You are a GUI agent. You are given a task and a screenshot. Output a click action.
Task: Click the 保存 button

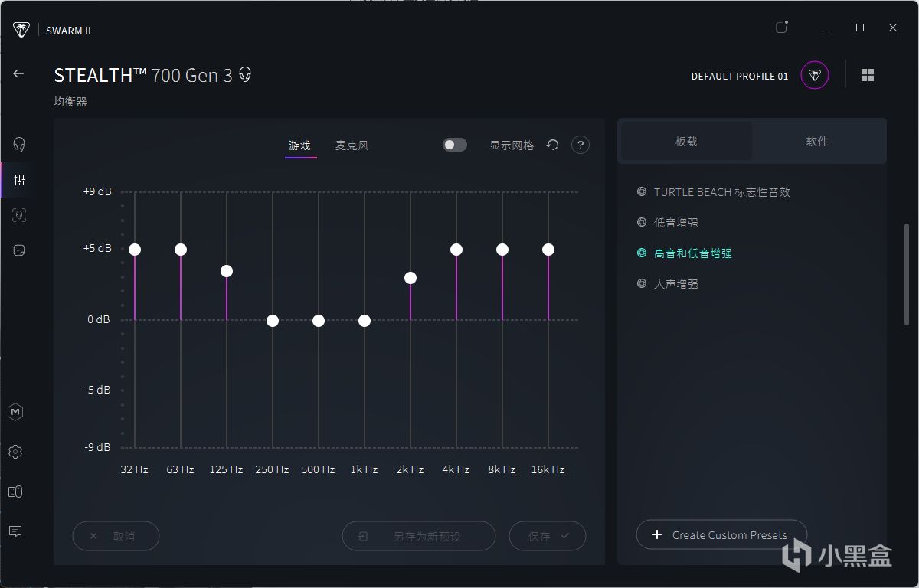548,536
